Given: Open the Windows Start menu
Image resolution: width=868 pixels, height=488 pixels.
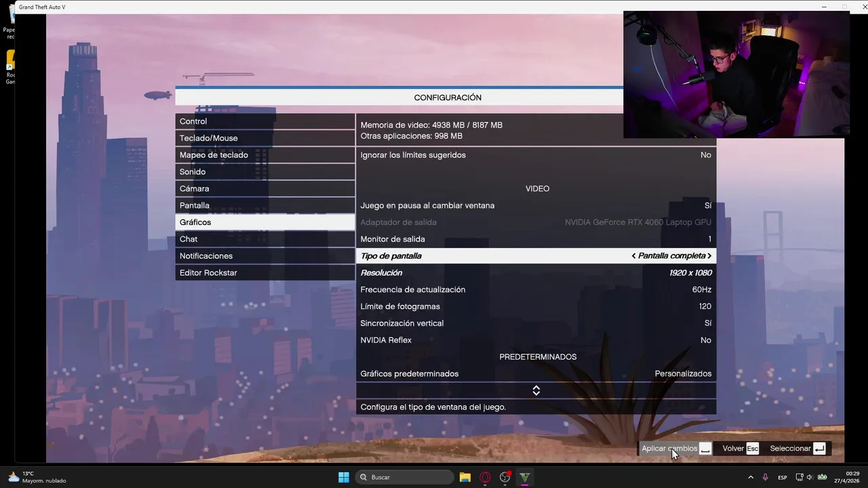Looking at the screenshot, I should (344, 477).
